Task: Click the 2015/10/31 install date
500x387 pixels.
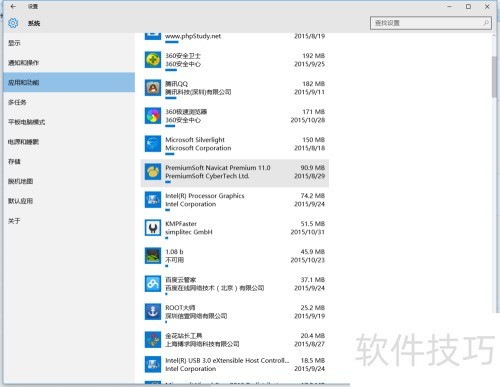Action: 308,232
